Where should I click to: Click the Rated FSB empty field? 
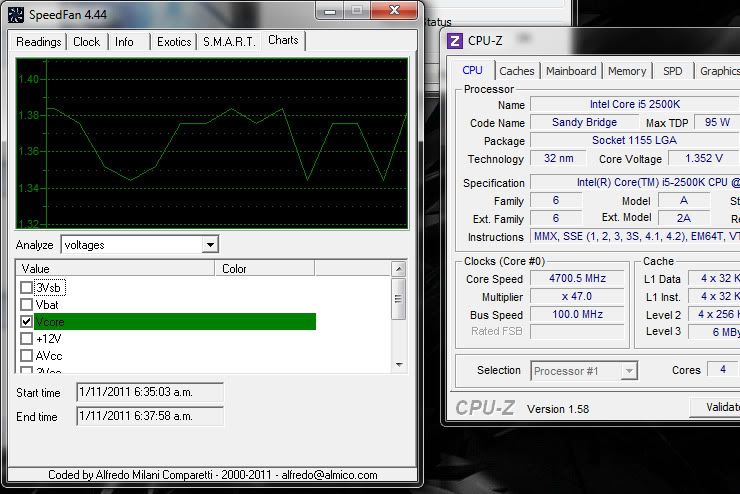577,332
